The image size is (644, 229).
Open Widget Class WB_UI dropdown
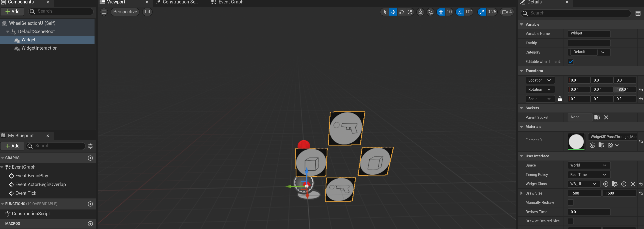584,184
